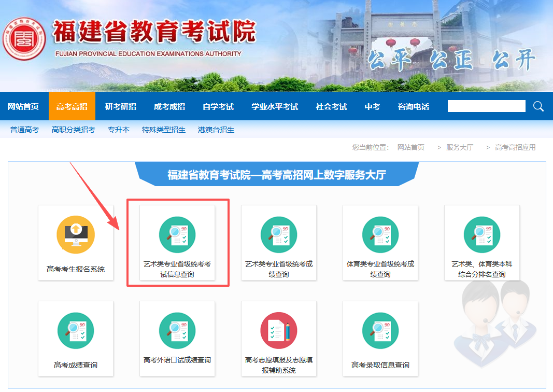Open 艺术类、体育类本科综合分排名查询 icon

pyautogui.click(x=481, y=242)
